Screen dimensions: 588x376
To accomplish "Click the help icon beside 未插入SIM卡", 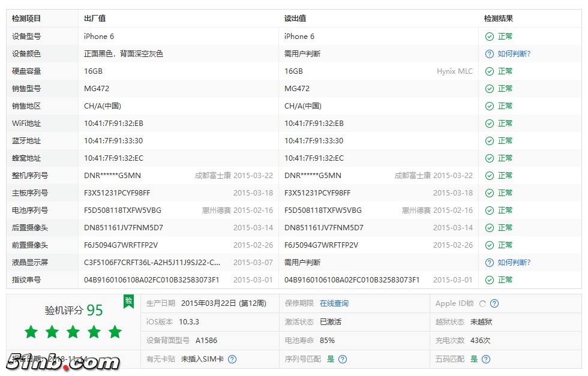I will [232, 359].
